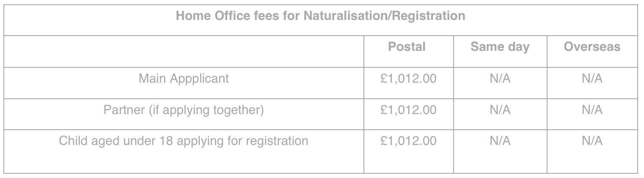Click Partner Overseas N/A cell
The width and height of the screenshot is (644, 178).
pos(592,110)
